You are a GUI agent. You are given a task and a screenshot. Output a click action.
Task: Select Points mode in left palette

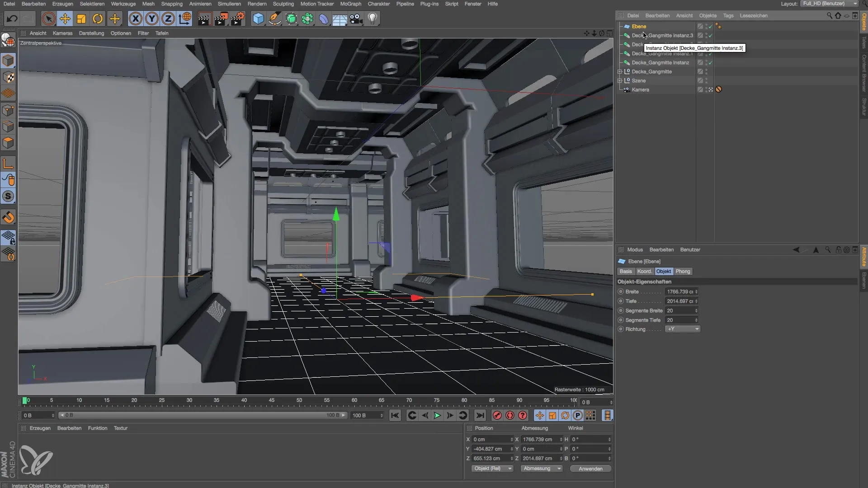[x=8, y=110]
